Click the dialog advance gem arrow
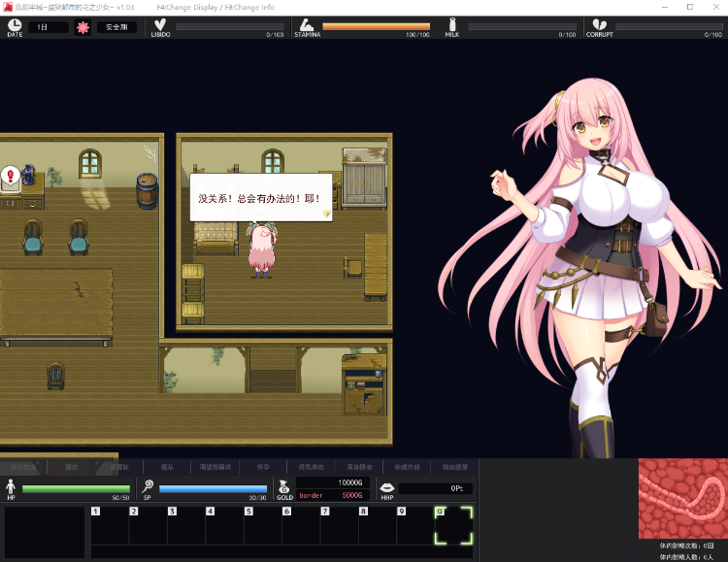 326,214
